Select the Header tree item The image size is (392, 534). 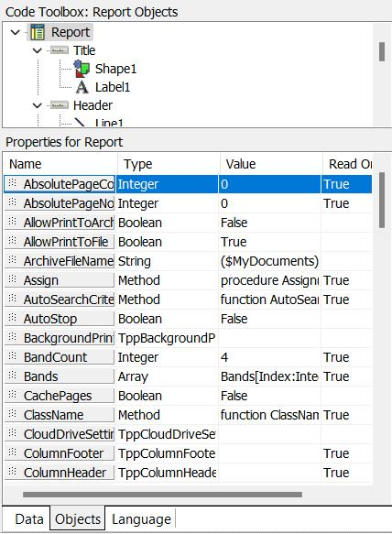tap(93, 105)
